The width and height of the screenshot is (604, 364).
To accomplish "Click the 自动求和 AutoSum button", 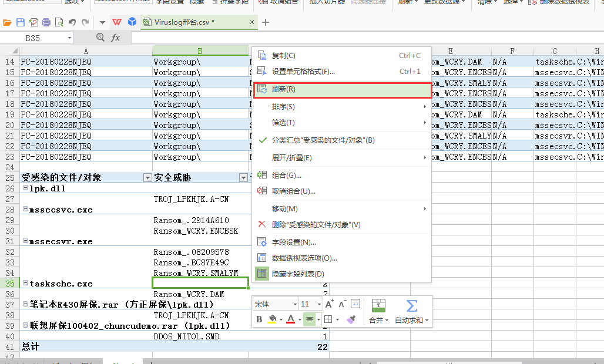I will click(x=411, y=311).
